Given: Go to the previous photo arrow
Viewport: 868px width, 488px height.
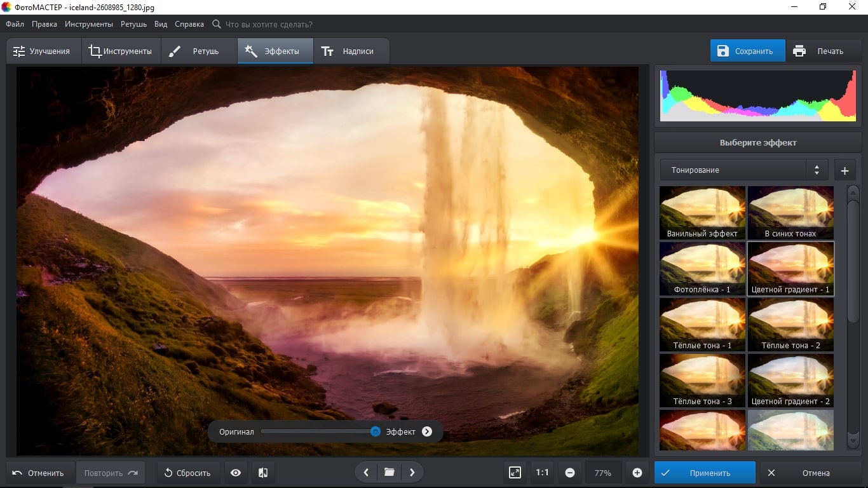Looking at the screenshot, I should pos(366,472).
